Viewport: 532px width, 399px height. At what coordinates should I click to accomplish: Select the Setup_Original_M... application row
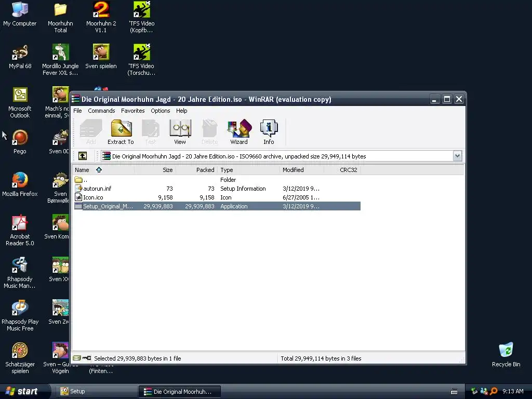[x=217, y=206]
